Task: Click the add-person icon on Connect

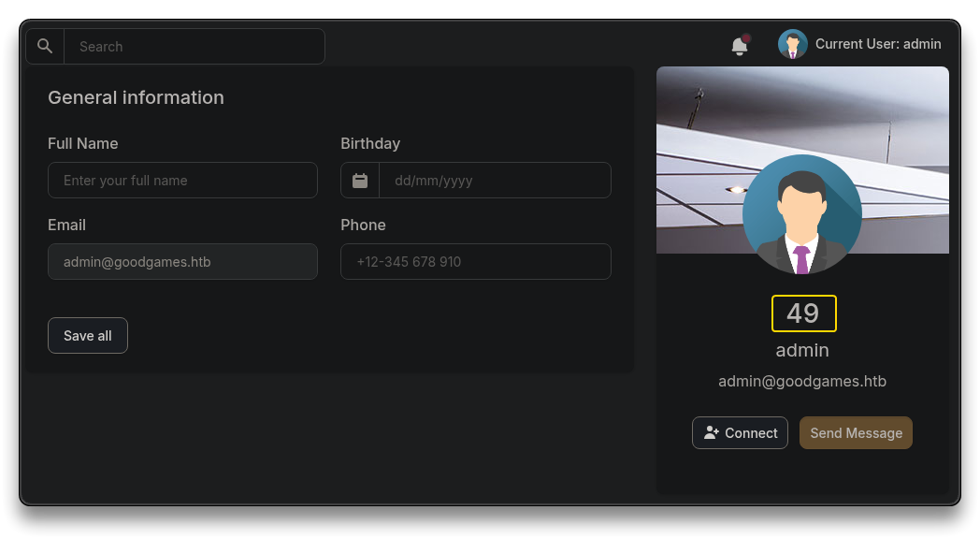Action: click(712, 432)
